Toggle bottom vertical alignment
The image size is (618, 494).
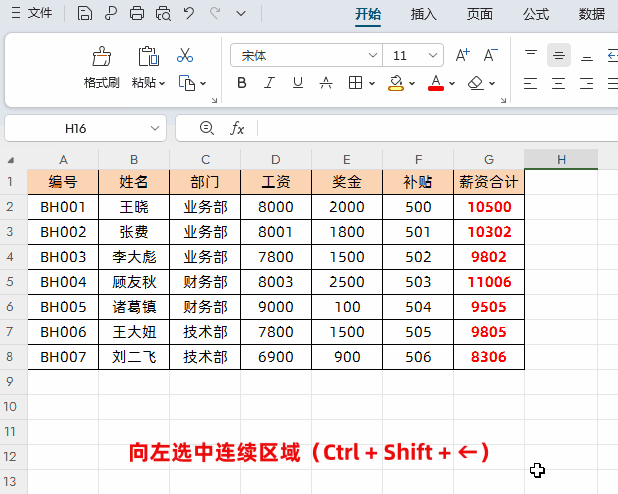pyautogui.click(x=587, y=56)
